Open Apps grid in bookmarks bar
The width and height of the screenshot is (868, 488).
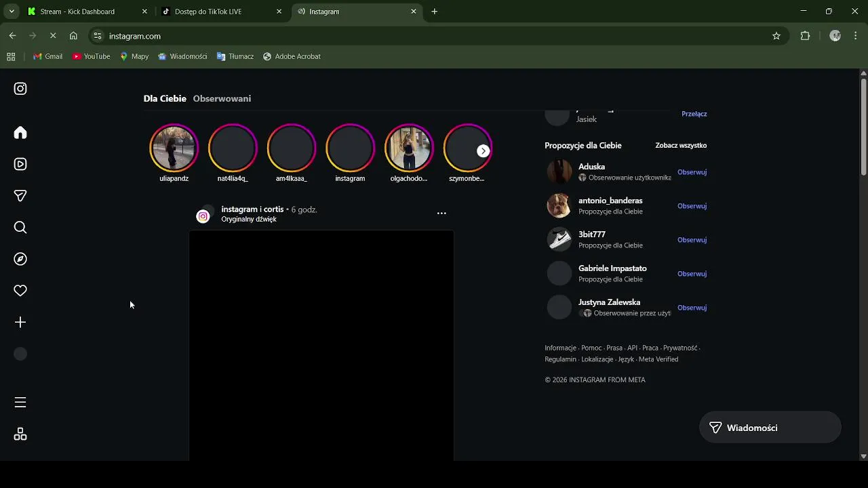click(x=11, y=56)
